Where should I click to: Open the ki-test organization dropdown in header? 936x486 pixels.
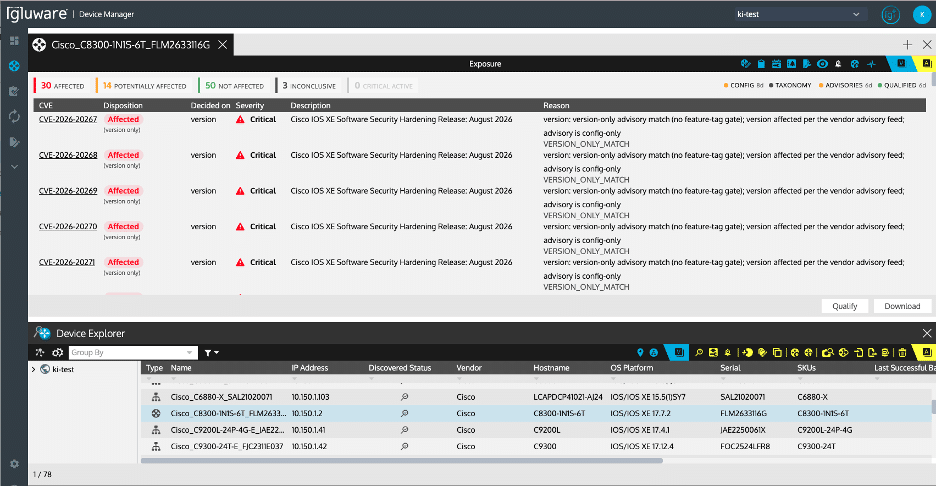point(799,14)
